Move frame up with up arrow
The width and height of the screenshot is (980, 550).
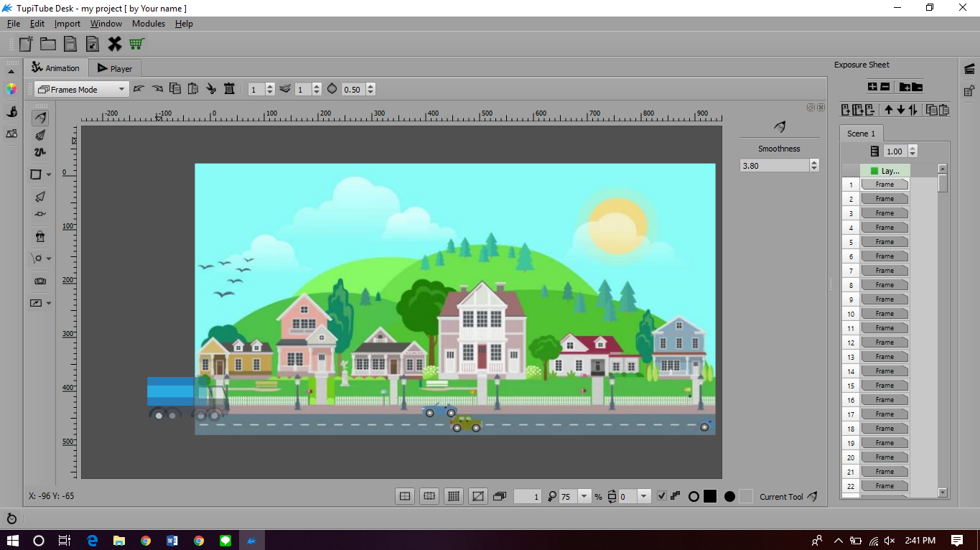coord(888,110)
